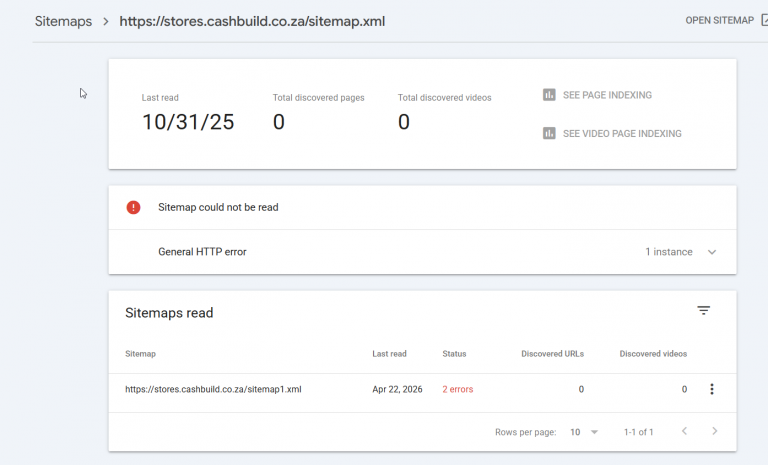Open SEE PAGE INDEXING report
The height and width of the screenshot is (465, 768).
pyautogui.click(x=607, y=95)
